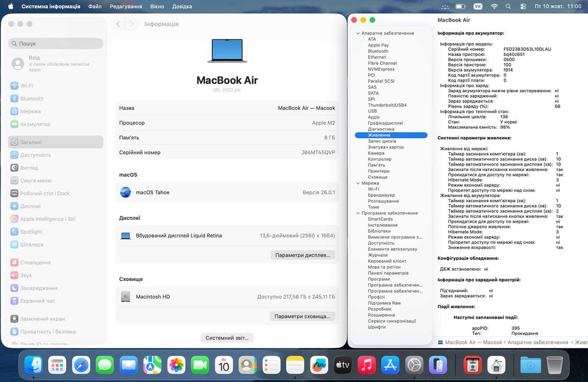Viewport: 588px width, 382px height.
Task: Open Photo Booth from the Dock
Action: pos(473,365)
